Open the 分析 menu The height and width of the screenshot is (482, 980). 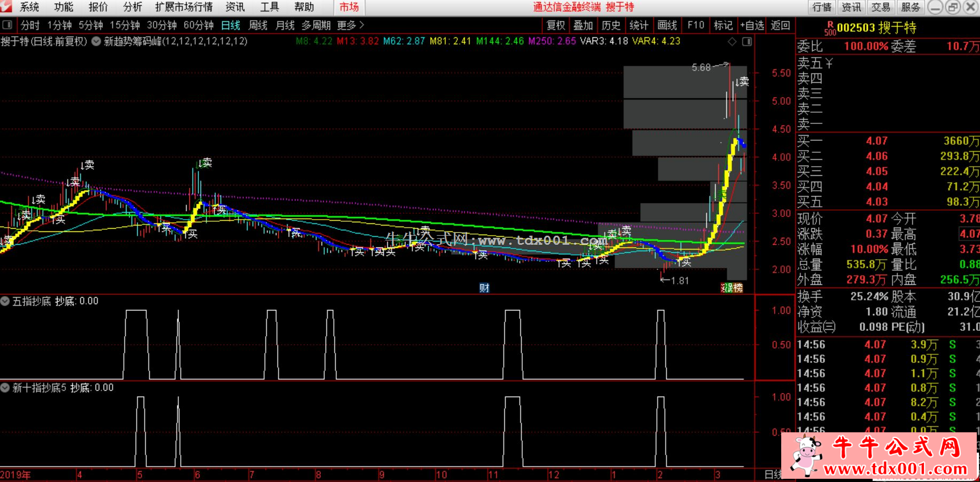132,7
